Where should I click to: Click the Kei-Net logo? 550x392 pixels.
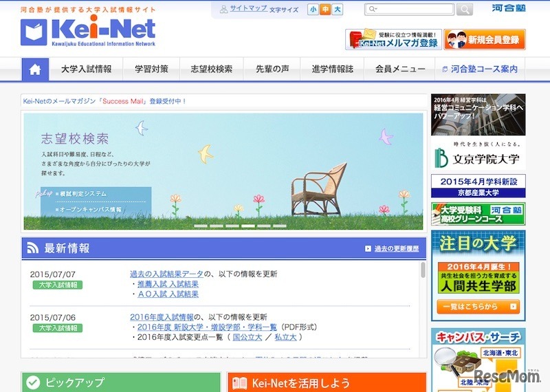(88, 31)
